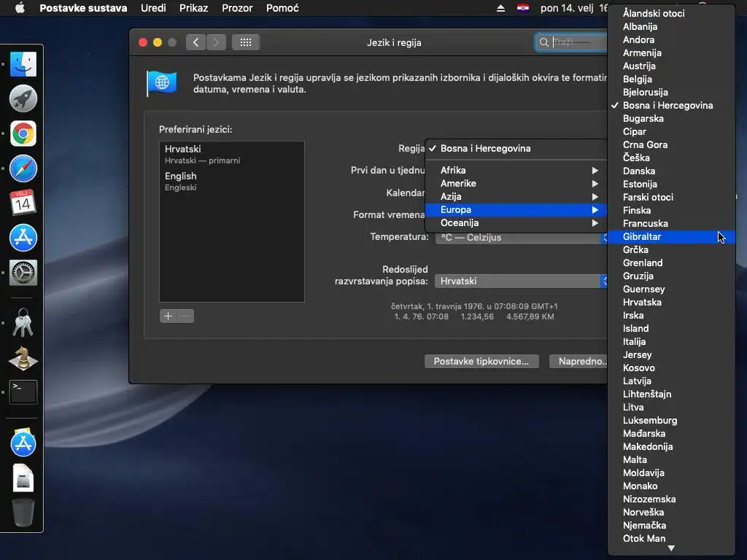
Task: Go forward with the right arrow button
Action: [x=216, y=42]
